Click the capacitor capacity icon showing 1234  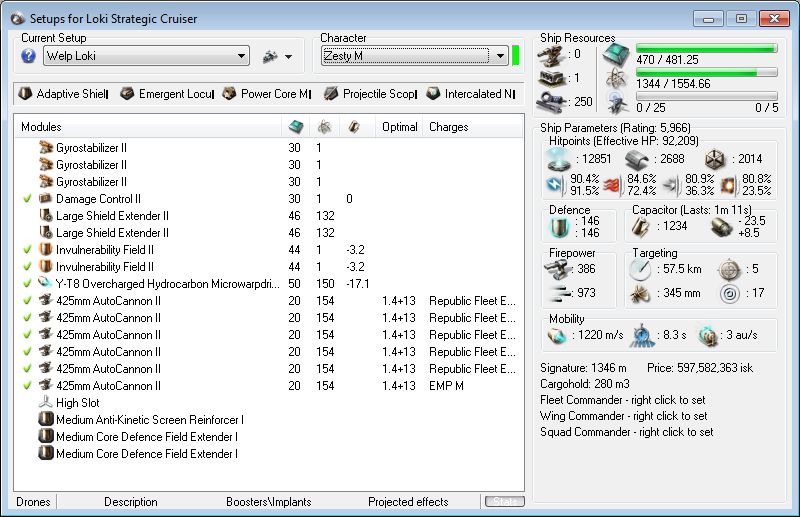point(640,227)
